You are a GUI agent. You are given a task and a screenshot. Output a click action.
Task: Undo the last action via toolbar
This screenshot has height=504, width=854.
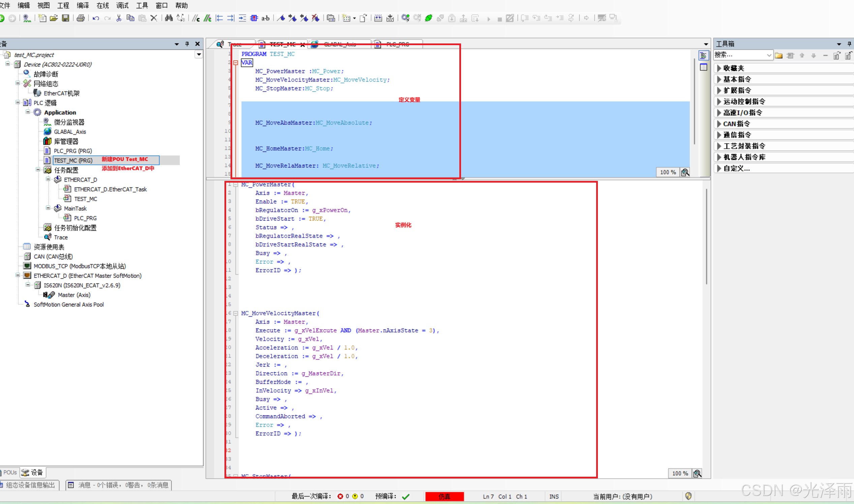click(96, 18)
